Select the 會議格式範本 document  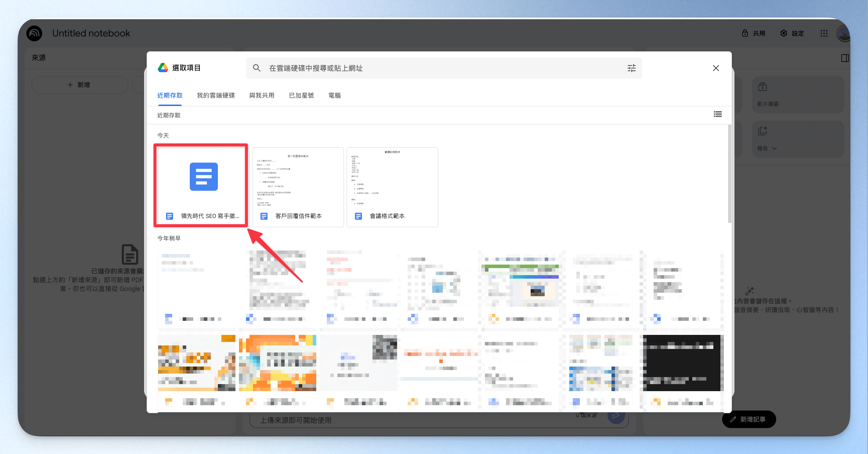click(x=392, y=187)
